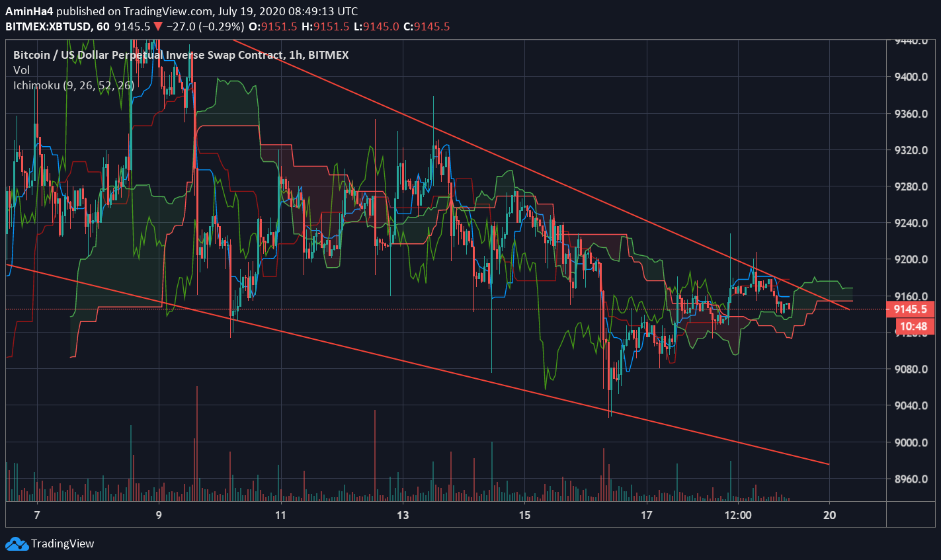Click the 8960.0 price axis label

pos(910,479)
